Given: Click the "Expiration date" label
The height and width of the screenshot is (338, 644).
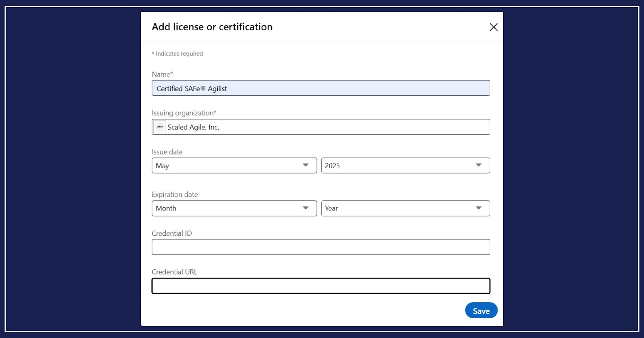Looking at the screenshot, I should point(175,194).
